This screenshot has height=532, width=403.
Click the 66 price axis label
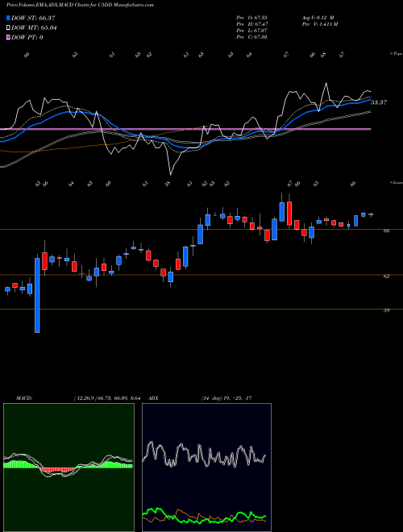point(386,231)
